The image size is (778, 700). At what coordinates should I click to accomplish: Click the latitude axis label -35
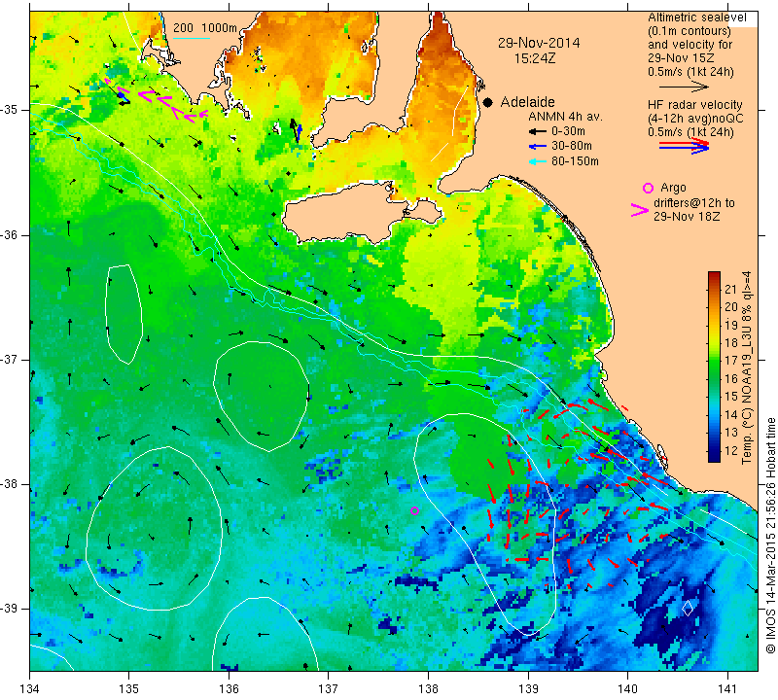(10, 110)
